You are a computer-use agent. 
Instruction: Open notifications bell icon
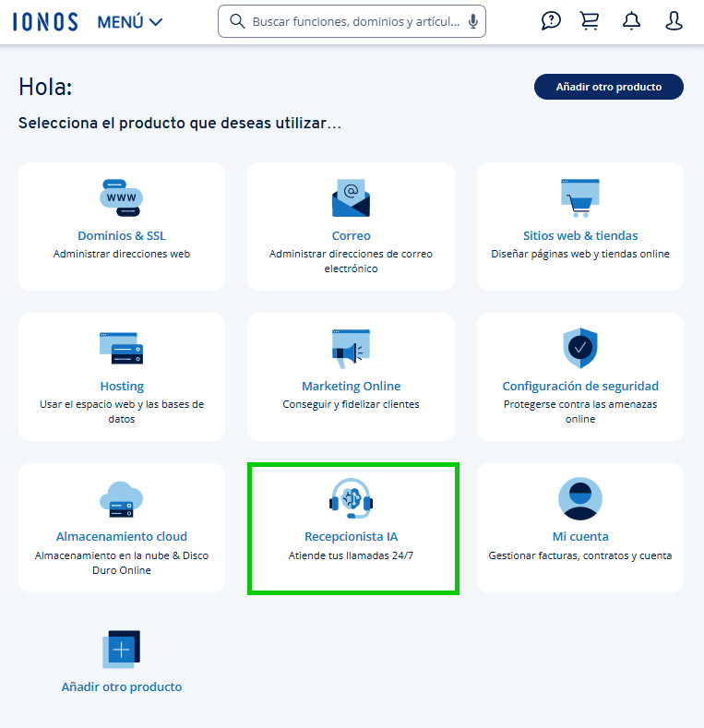[x=631, y=21]
